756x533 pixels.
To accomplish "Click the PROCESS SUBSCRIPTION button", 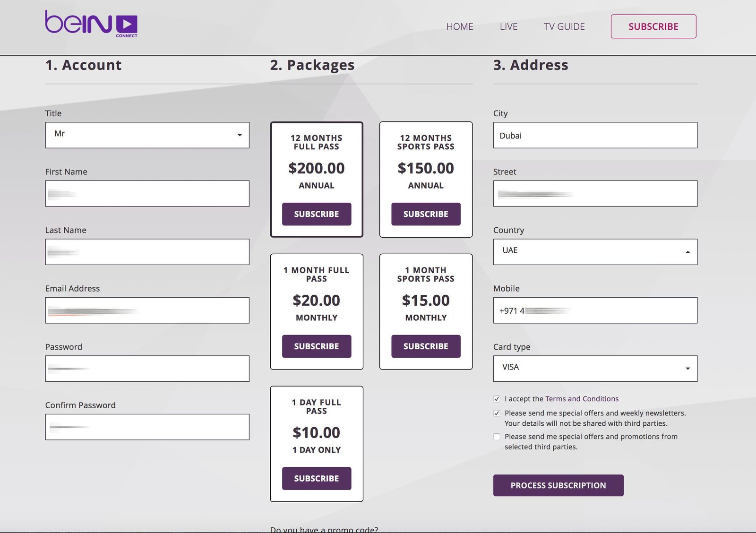I will point(558,485).
